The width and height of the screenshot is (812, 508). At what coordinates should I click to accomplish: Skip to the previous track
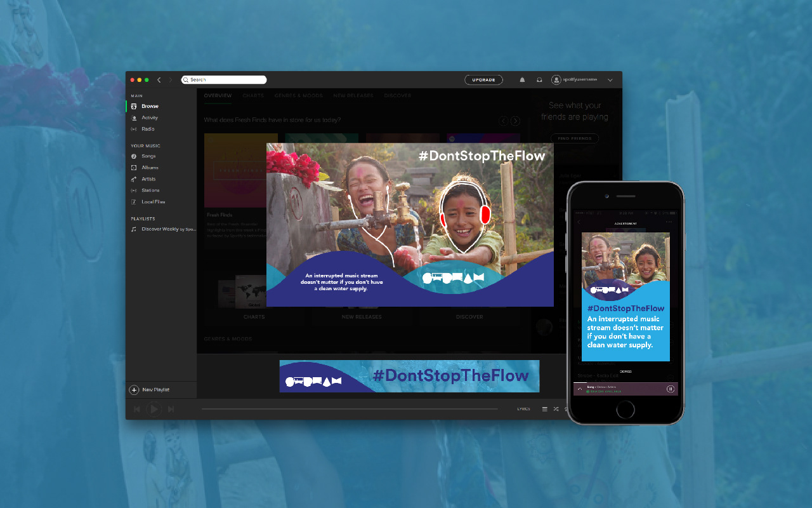(x=136, y=410)
